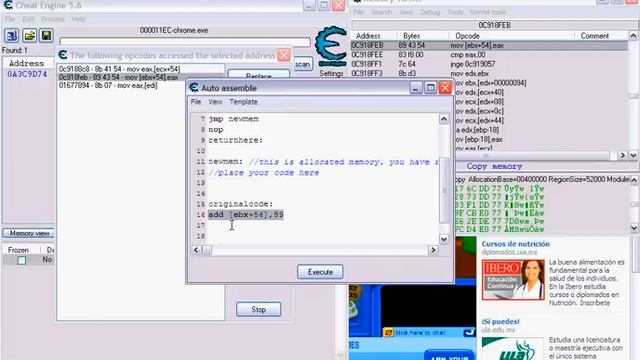The image size is (640, 360).
Task: Click the Address header in found list
Action: (27, 63)
